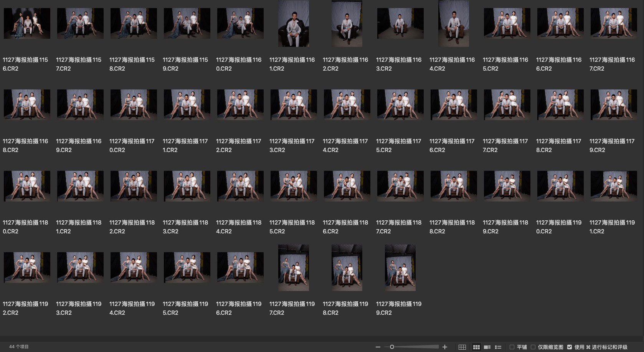
Task: Click the filename label 1127海报拍摄1192.CR2
Action: (x=25, y=308)
